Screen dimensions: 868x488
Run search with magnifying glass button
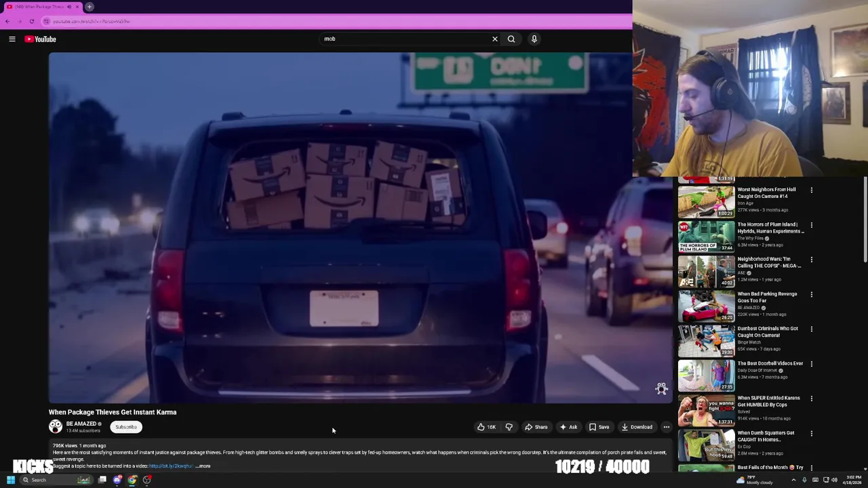(x=511, y=39)
